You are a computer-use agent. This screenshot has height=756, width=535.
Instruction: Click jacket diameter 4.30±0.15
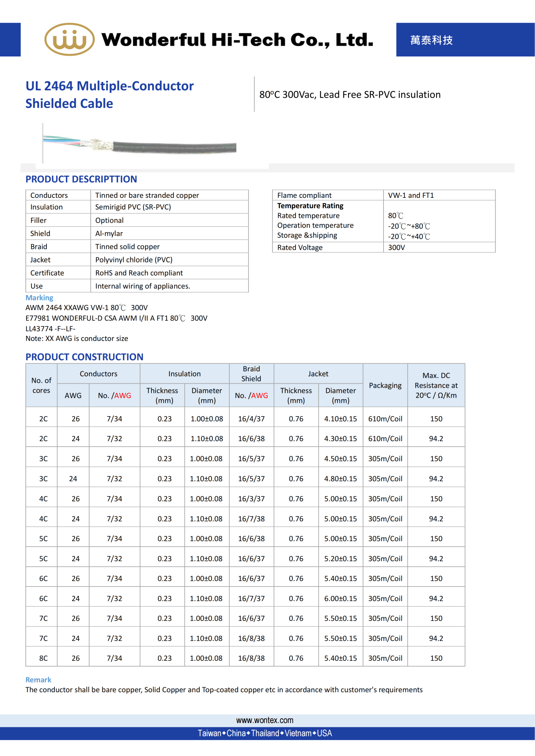point(340,438)
